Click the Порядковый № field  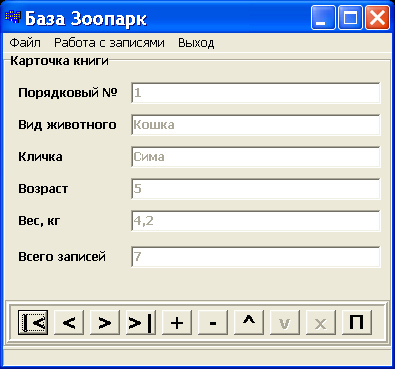coord(256,93)
